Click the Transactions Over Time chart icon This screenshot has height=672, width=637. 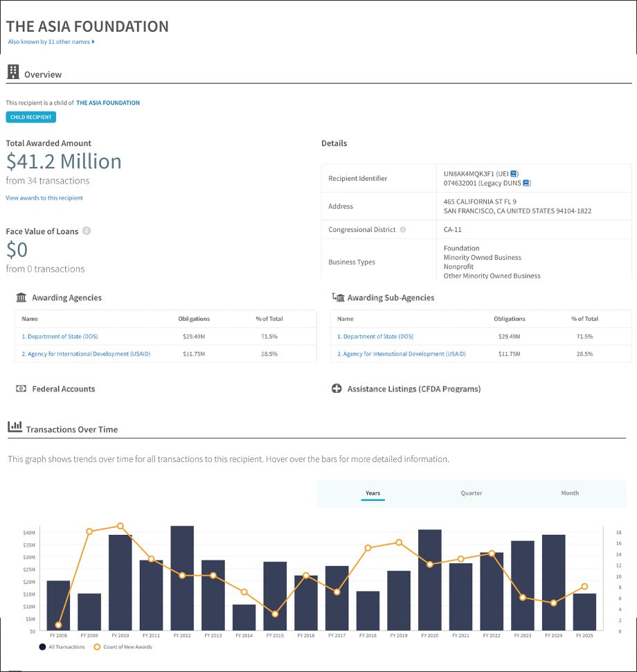[x=15, y=427]
